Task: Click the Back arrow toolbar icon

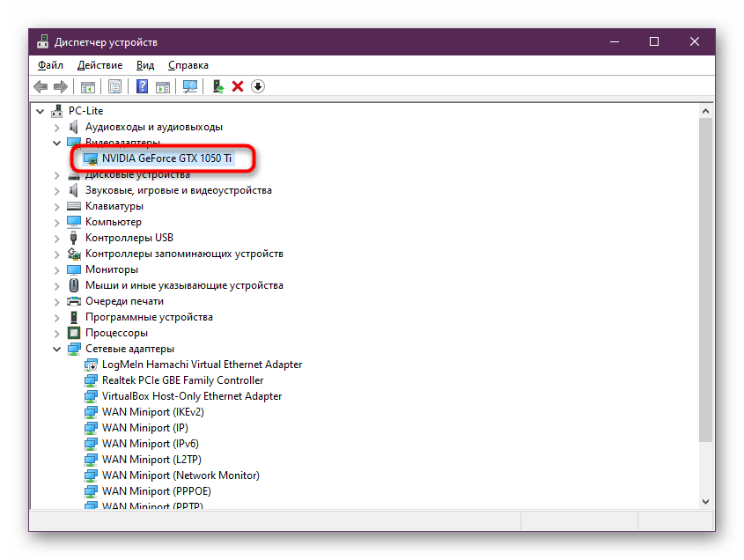Action: (41, 86)
